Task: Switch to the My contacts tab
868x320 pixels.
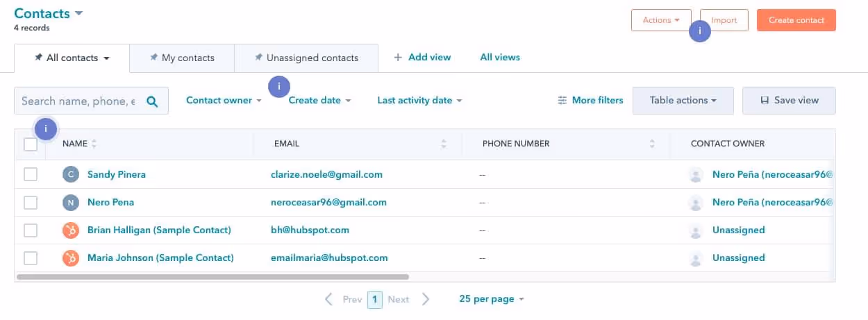Action: pos(182,58)
